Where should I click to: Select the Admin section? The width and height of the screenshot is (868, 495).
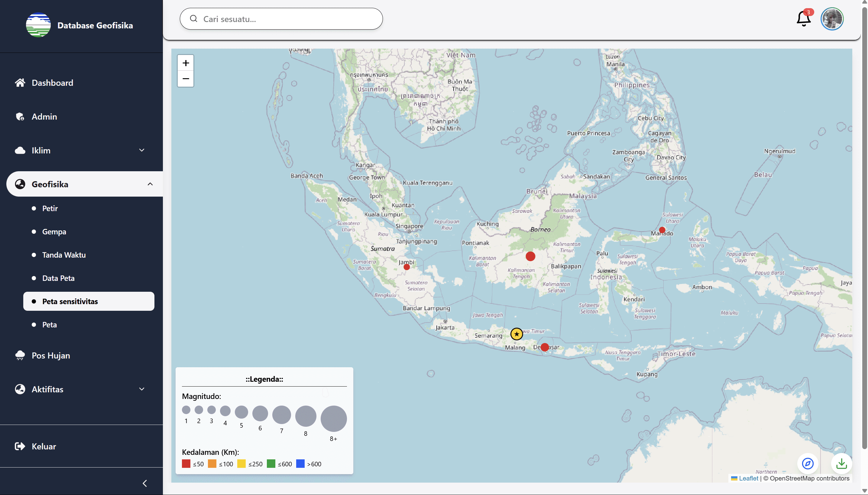[44, 116]
